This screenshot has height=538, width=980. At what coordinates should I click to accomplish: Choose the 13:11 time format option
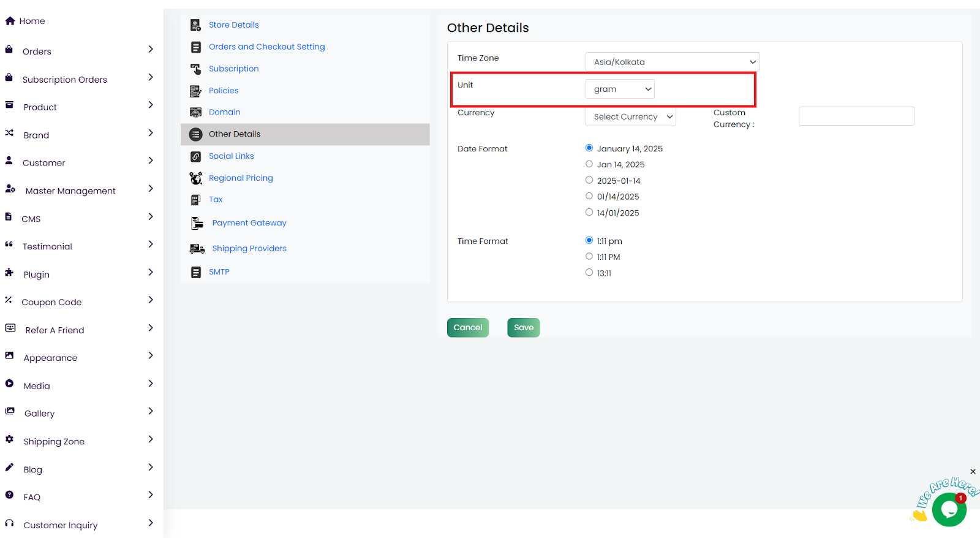click(589, 273)
